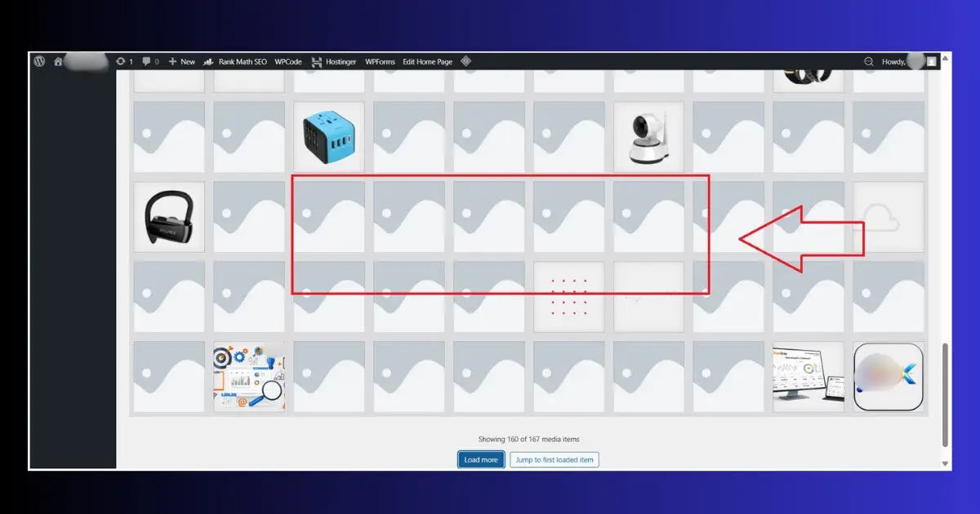Image resolution: width=980 pixels, height=514 pixels.
Task: Click the user avatar in admin bar
Action: 932,61
